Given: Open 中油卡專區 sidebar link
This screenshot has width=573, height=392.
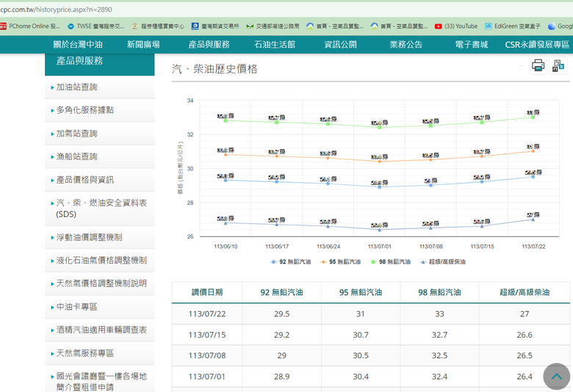Looking at the screenshot, I should coord(99,307).
